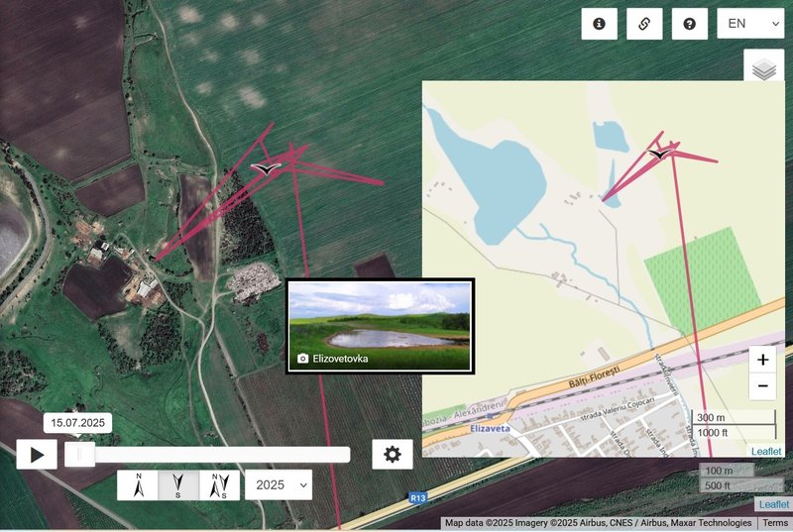Click the timeline track bar
The height and width of the screenshot is (532, 793).
coord(207,455)
